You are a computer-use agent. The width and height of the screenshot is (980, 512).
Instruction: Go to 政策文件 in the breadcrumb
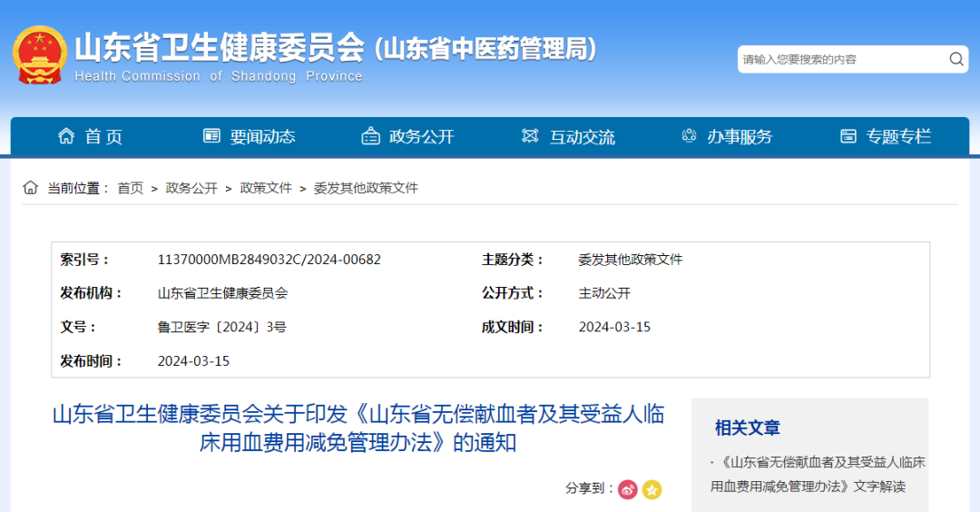tap(266, 188)
